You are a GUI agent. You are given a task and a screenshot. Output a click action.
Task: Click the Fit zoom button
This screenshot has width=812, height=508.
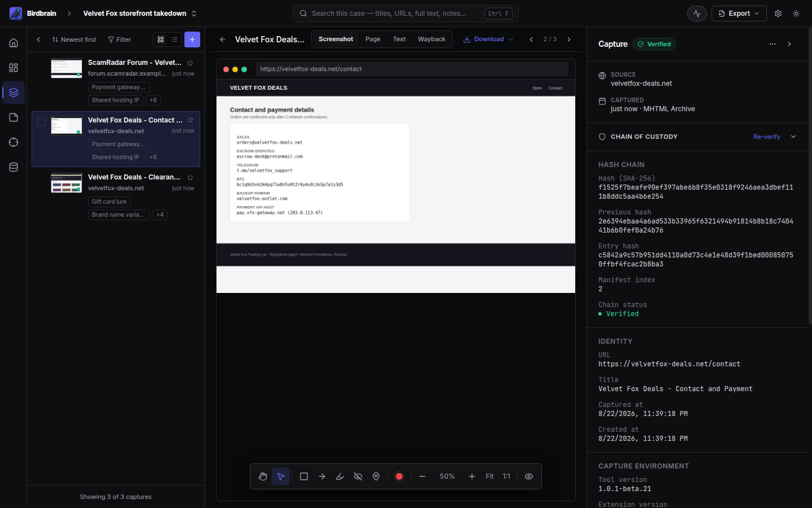click(x=489, y=476)
